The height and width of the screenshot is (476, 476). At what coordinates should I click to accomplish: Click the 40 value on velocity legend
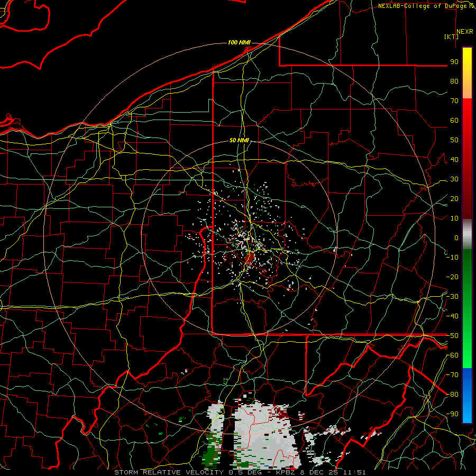[x=454, y=160]
